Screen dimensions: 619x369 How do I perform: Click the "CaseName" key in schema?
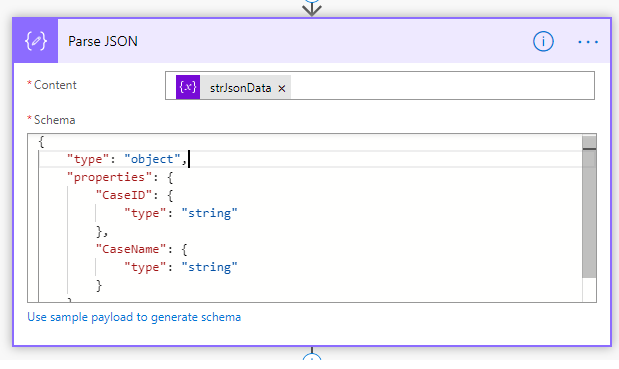click(x=131, y=249)
